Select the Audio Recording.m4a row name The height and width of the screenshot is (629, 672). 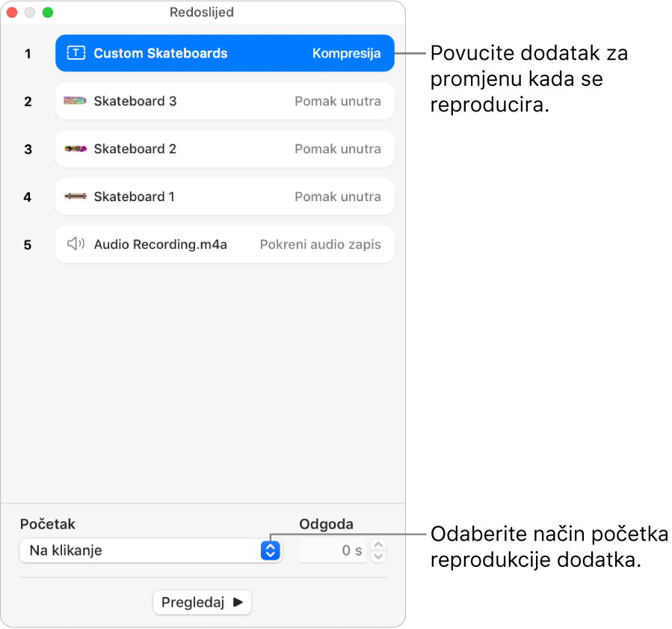[160, 245]
